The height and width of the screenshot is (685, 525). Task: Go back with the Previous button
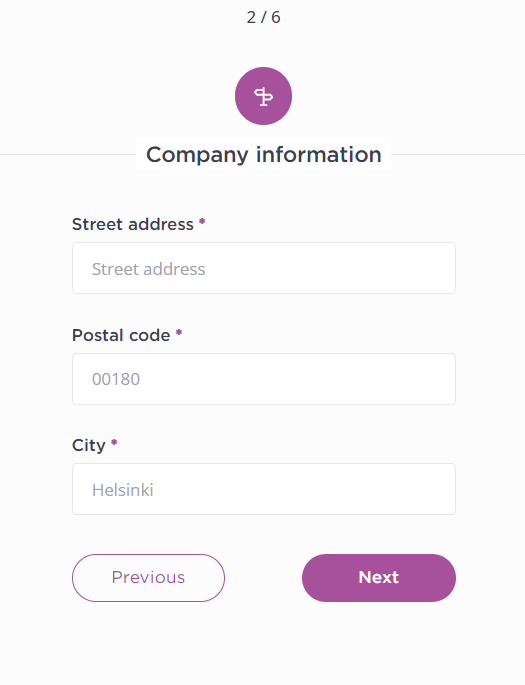click(149, 578)
